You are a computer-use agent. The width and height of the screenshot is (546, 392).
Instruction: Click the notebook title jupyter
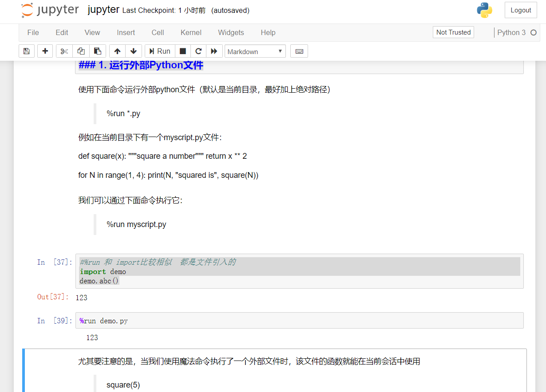point(103,10)
